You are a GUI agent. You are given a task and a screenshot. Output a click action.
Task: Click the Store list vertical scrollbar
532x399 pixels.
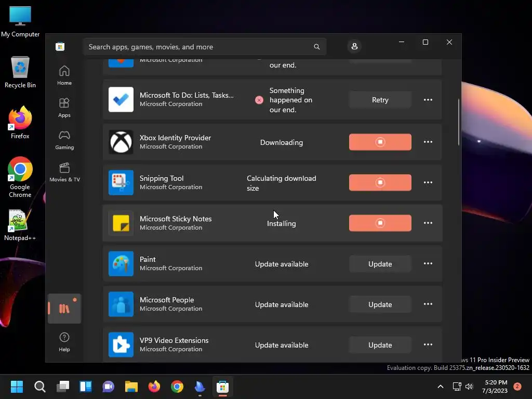459,122
